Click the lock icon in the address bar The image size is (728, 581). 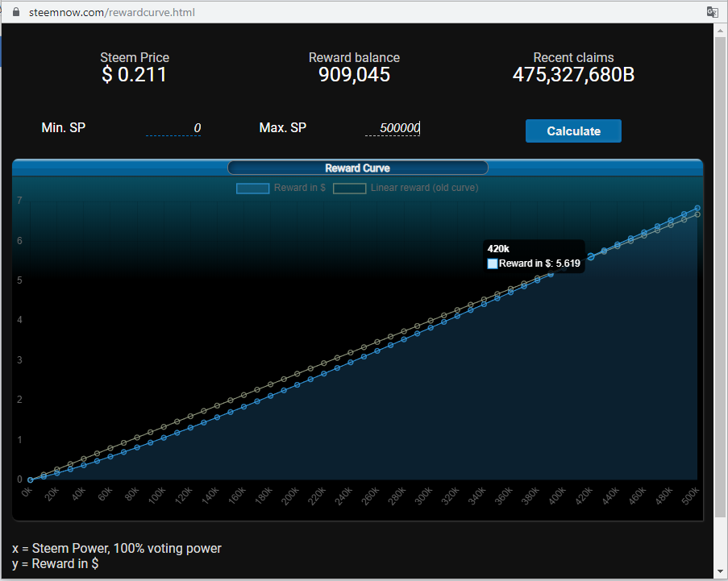click(15, 12)
